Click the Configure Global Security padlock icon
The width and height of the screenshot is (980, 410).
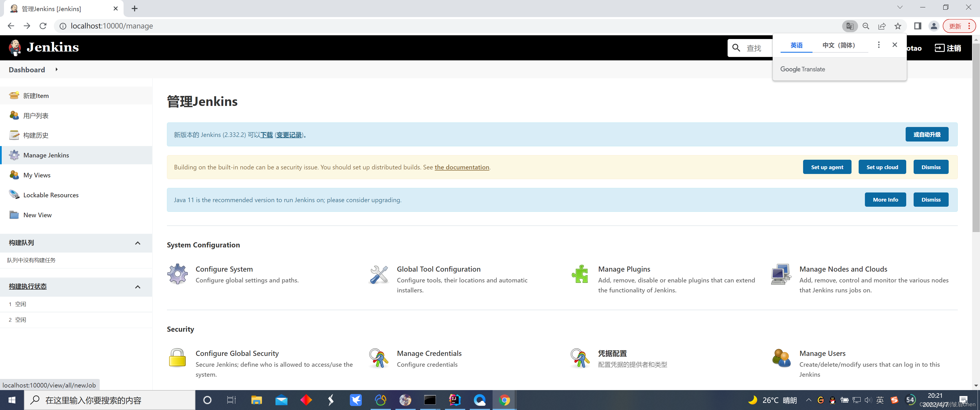point(177,358)
